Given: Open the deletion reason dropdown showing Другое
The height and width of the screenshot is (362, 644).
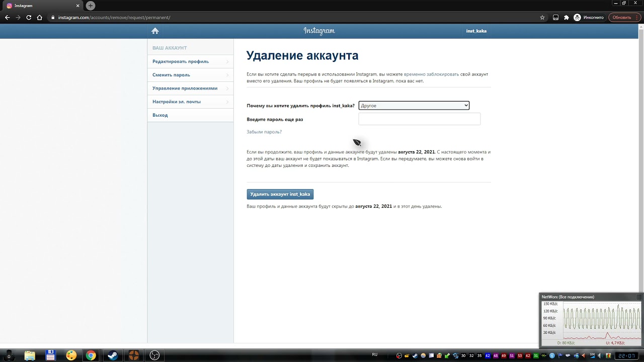Looking at the screenshot, I should [414, 106].
